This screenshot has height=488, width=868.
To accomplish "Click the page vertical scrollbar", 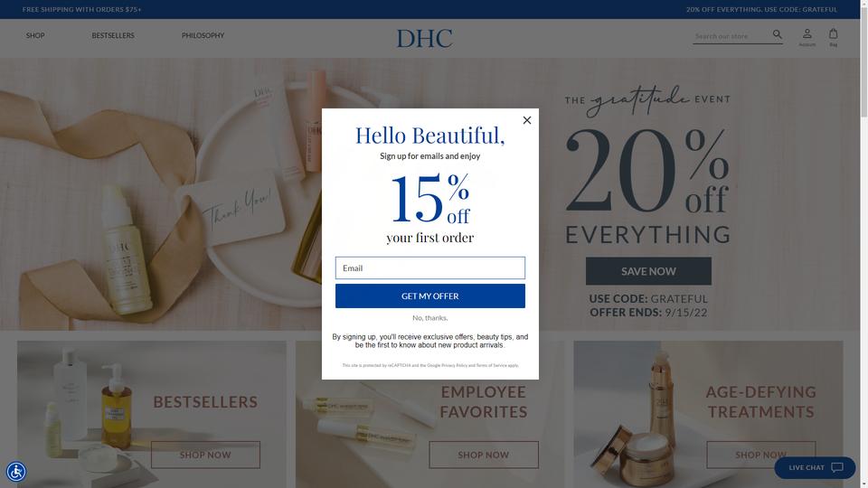I will pos(863,244).
